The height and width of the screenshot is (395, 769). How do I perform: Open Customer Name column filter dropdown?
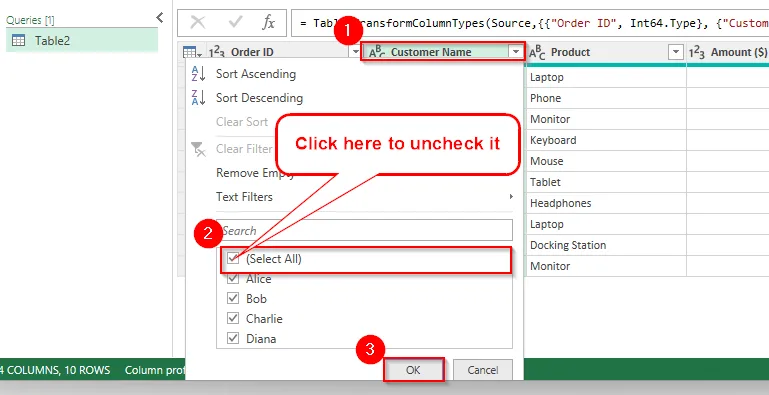click(515, 52)
